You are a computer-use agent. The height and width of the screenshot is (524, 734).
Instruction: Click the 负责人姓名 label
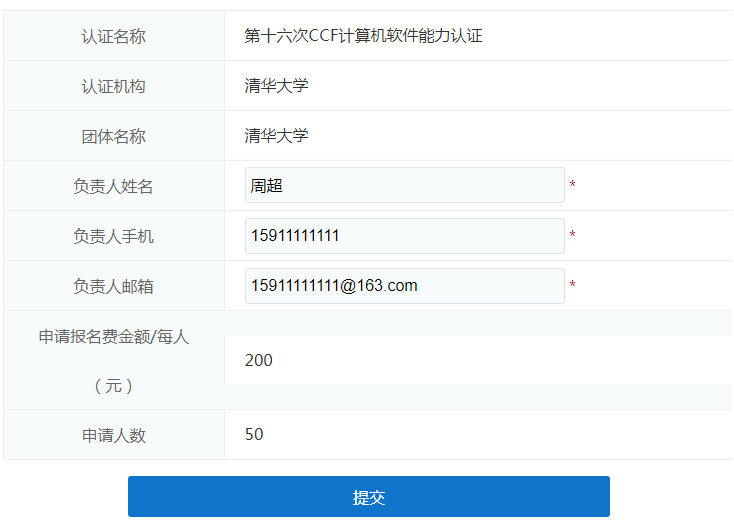(113, 186)
